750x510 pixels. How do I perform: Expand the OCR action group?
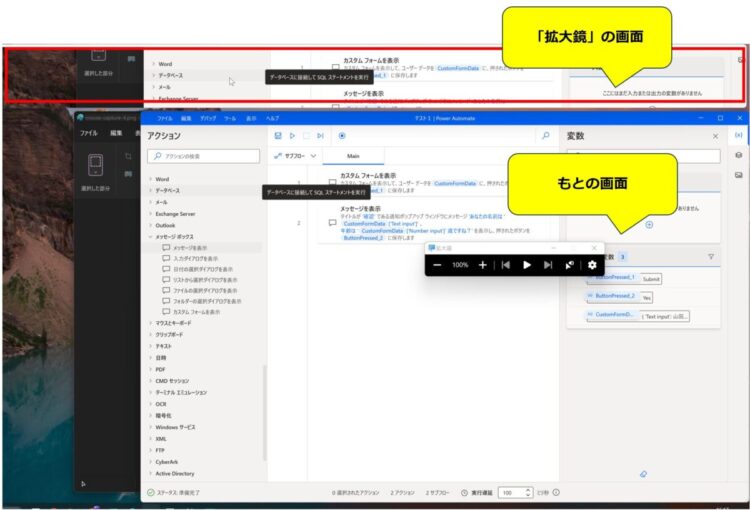(x=150, y=404)
